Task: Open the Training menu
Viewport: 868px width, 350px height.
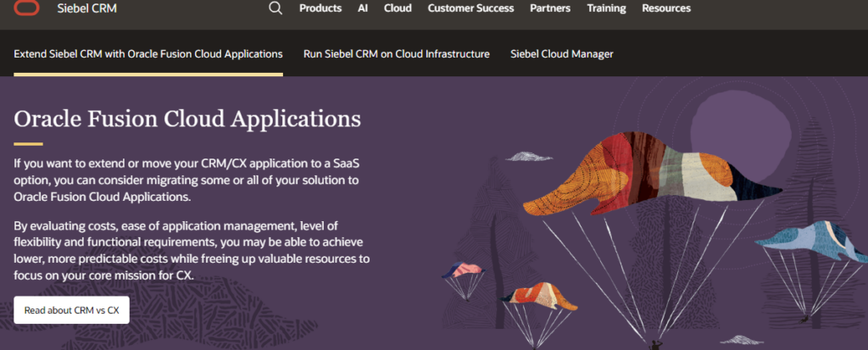Action: [606, 8]
